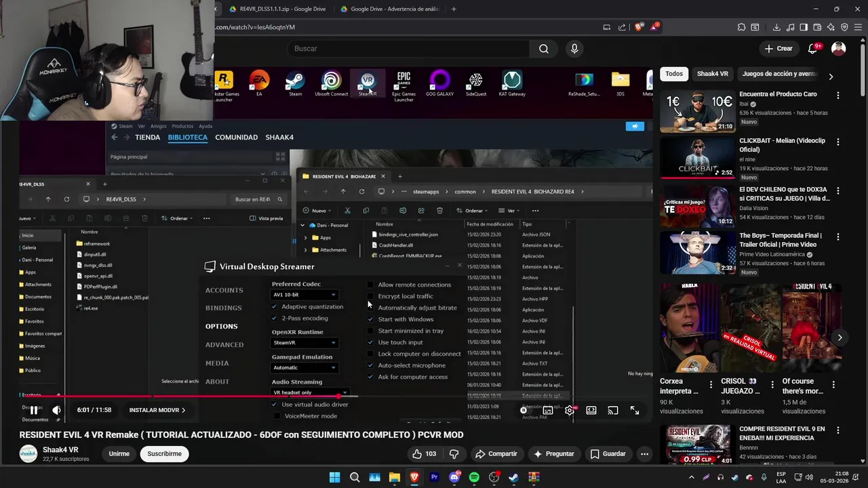Open Shaak4 VR channel avatar
The width and height of the screenshot is (868, 488).
click(x=28, y=454)
